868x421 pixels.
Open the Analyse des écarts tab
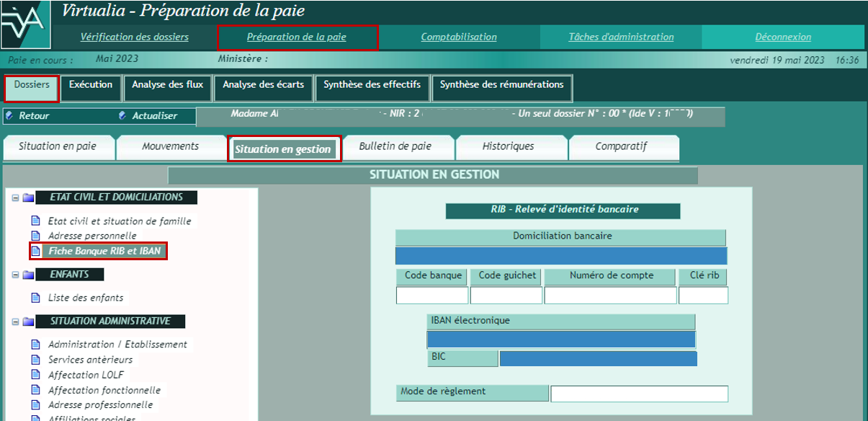263,85
